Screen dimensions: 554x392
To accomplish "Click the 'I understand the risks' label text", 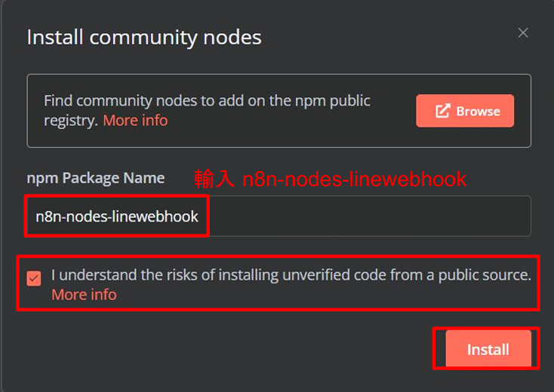I will coord(291,275).
